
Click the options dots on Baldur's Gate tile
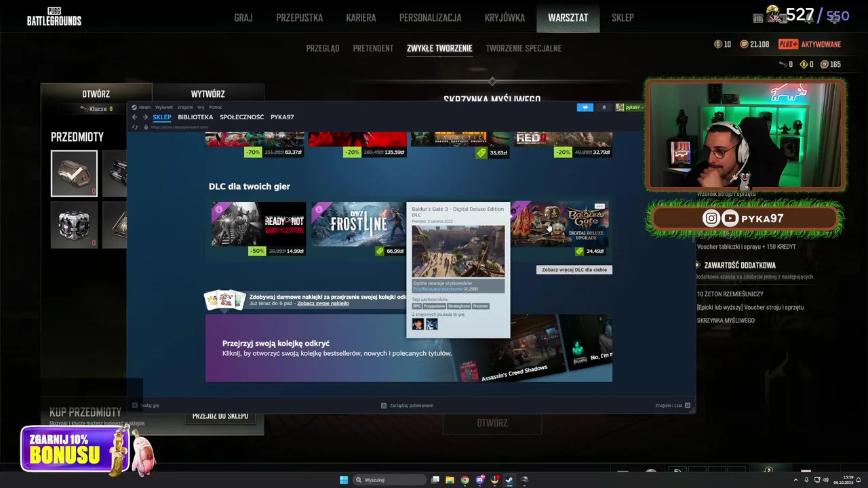tap(599, 206)
